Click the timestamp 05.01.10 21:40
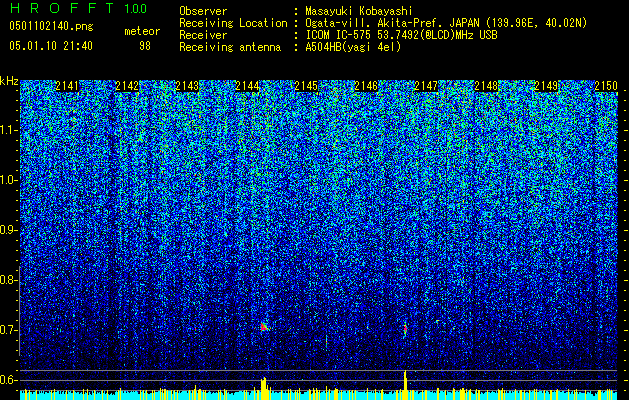The width and height of the screenshot is (629, 400). pyautogui.click(x=51, y=46)
